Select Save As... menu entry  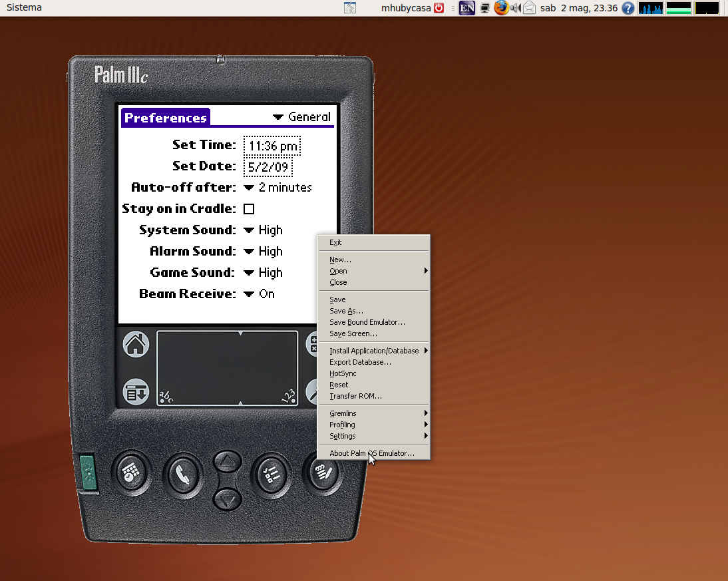(374, 311)
